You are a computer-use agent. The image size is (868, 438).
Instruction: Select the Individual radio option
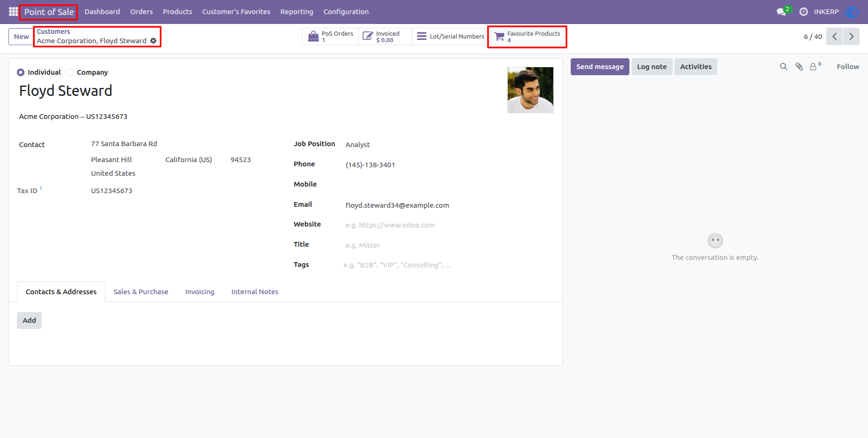pyautogui.click(x=21, y=72)
